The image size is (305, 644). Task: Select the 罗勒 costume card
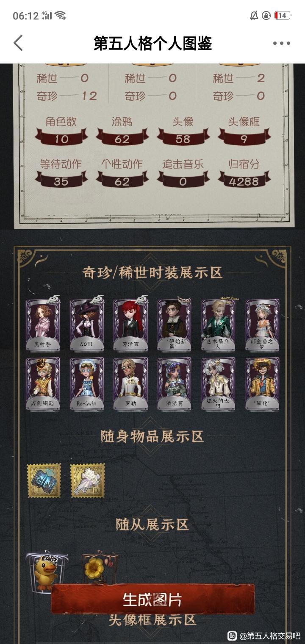(130, 384)
